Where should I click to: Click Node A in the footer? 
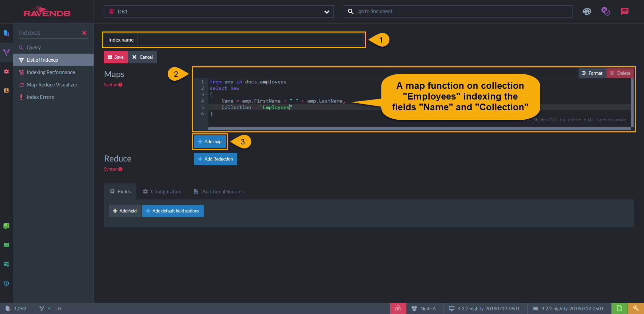tap(424, 308)
